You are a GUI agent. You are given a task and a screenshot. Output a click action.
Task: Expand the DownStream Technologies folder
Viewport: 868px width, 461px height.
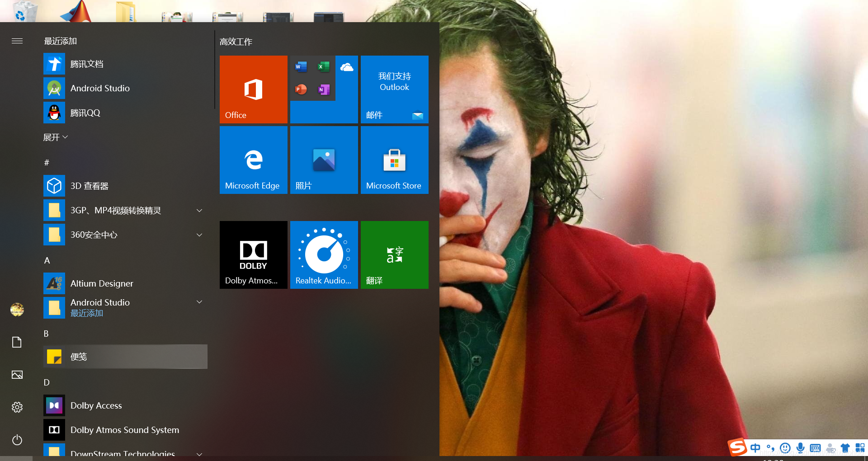pyautogui.click(x=199, y=453)
